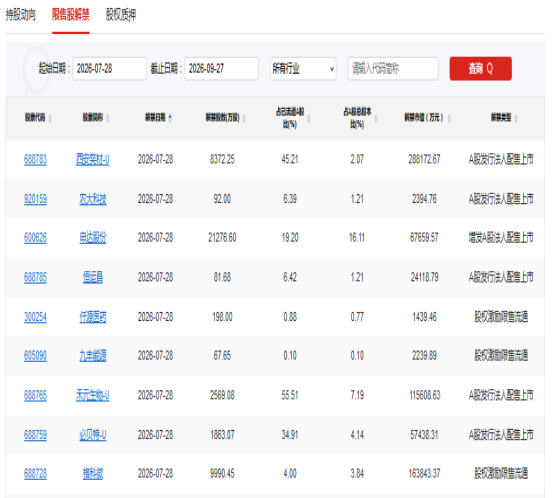Switch to the 持股动向 tab
Image resolution: width=552 pixels, height=498 pixels.
(21, 15)
